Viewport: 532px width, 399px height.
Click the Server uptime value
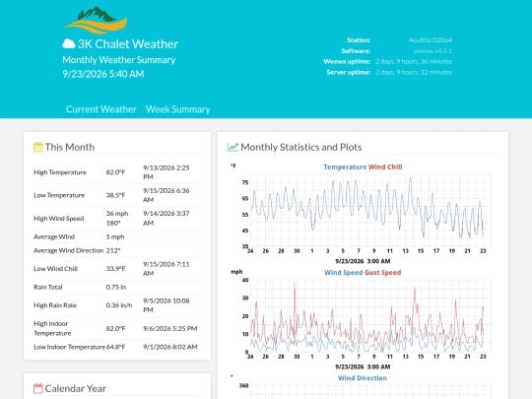point(414,72)
